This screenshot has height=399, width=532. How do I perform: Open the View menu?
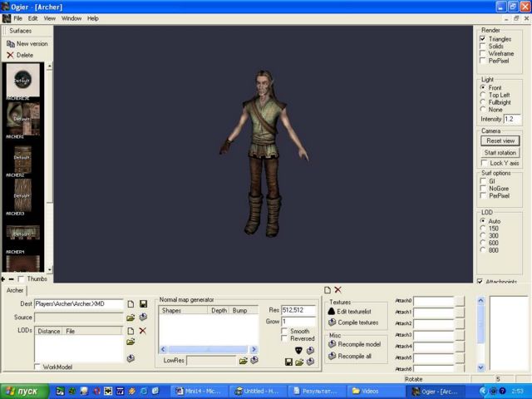coord(50,18)
